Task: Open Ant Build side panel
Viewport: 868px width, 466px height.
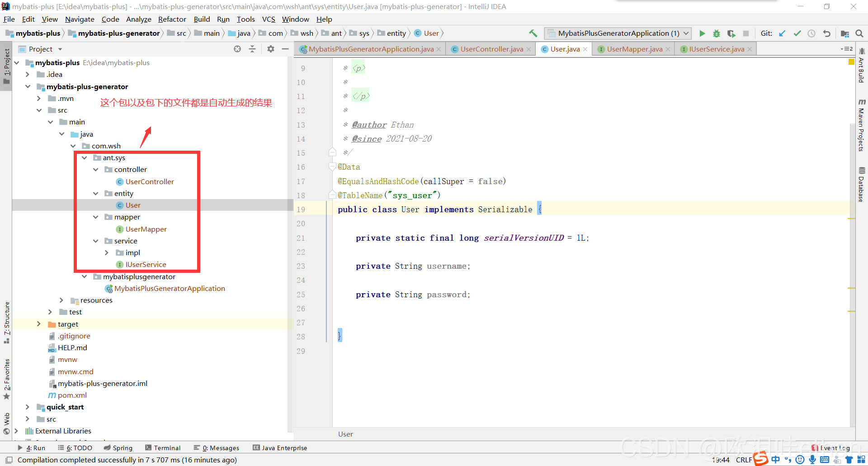Action: 862,66
